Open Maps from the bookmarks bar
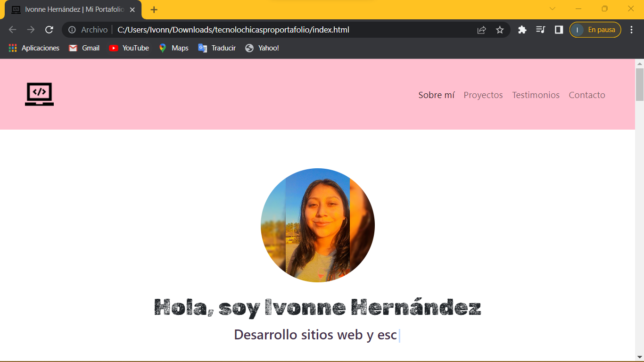The height and width of the screenshot is (362, 644). coord(173,48)
